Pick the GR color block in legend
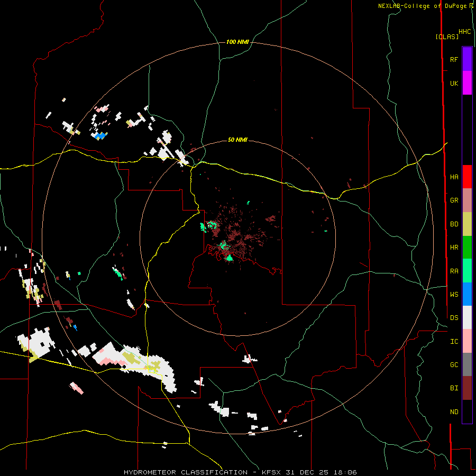 tap(467, 200)
